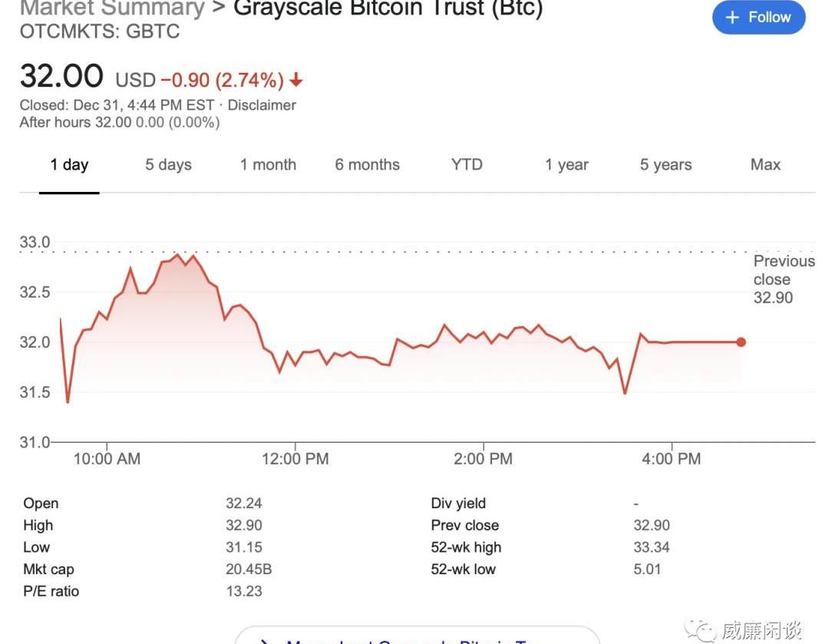Select the 1 day chart tab

tap(69, 165)
